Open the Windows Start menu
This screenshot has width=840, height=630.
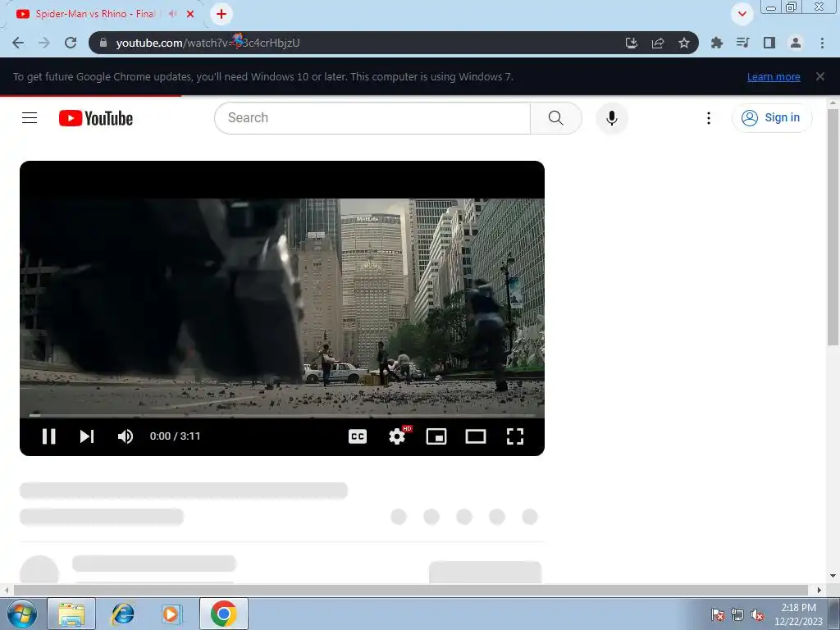tap(22, 614)
